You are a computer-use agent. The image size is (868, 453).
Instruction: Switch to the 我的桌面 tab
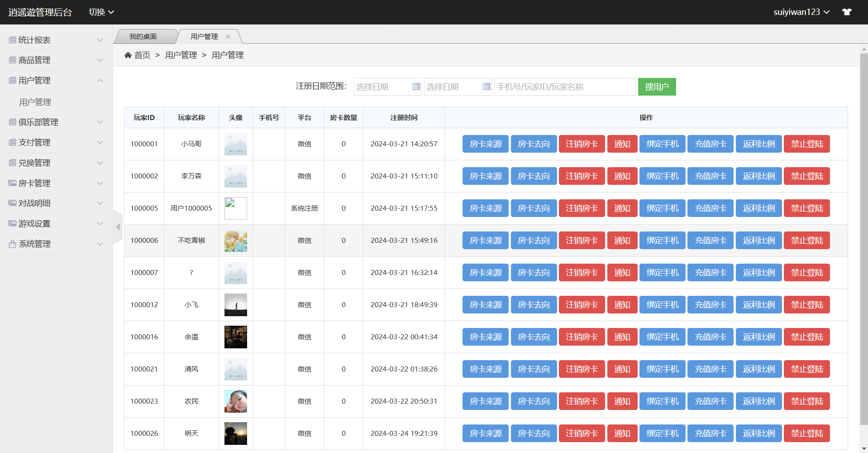(x=143, y=37)
